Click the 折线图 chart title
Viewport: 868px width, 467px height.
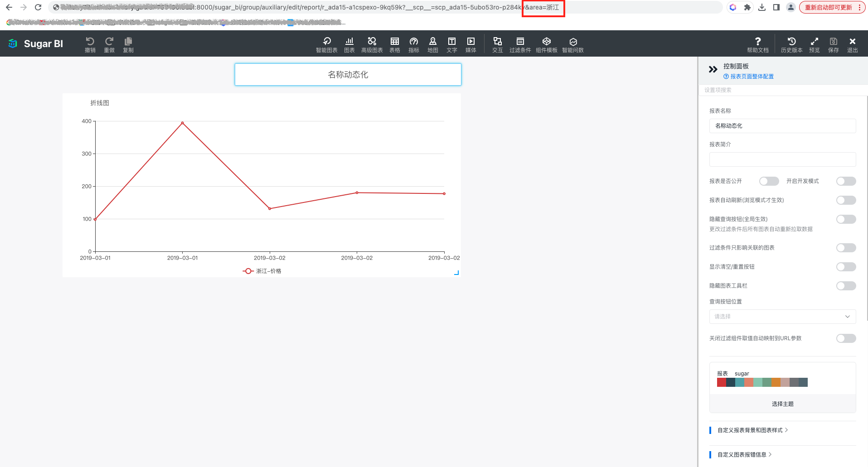point(100,103)
